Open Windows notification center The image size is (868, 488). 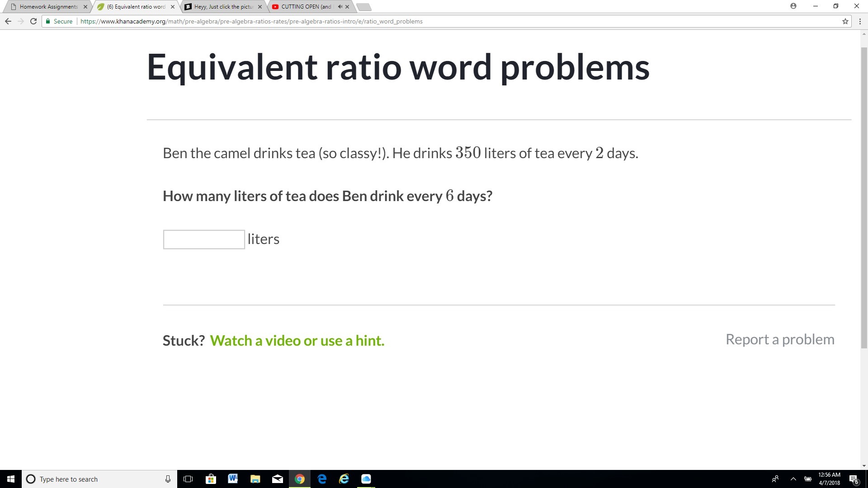(854, 479)
